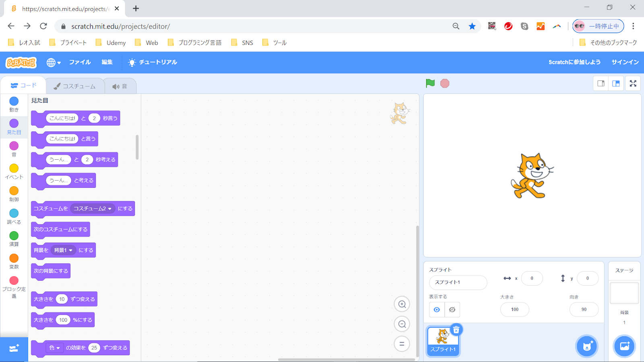Switch to the 音 tab
The image size is (644, 362).
120,86
